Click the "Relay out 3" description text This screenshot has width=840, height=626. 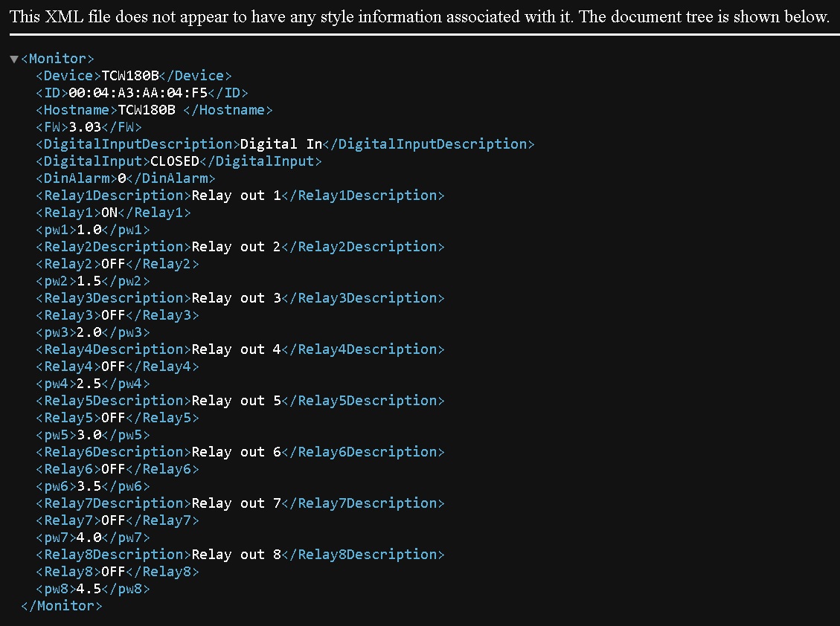point(236,298)
